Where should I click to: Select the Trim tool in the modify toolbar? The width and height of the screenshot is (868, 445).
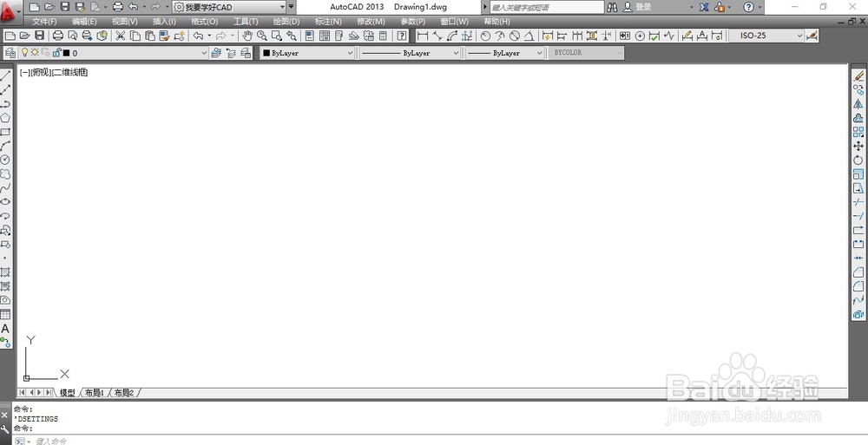[x=858, y=202]
